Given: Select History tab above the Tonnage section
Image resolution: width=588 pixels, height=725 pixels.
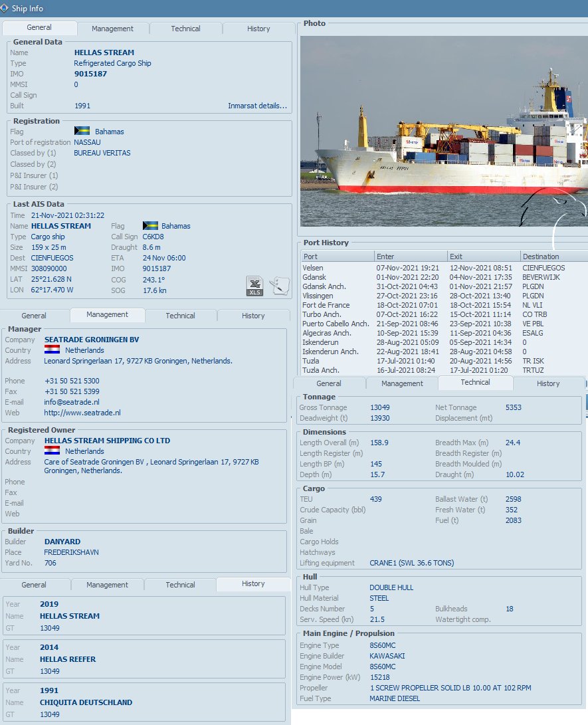Looking at the screenshot, I should click(548, 383).
